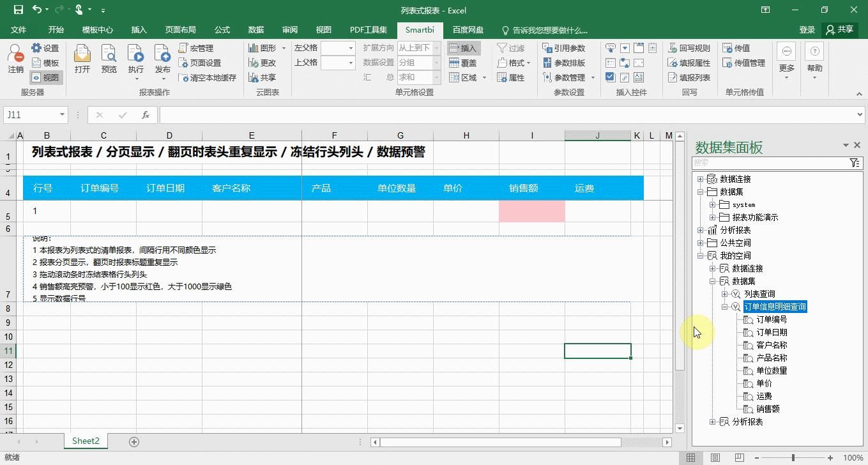Screen dimensions: 868x465
Task: Insert a dropdown list control icon
Action: click(624, 48)
